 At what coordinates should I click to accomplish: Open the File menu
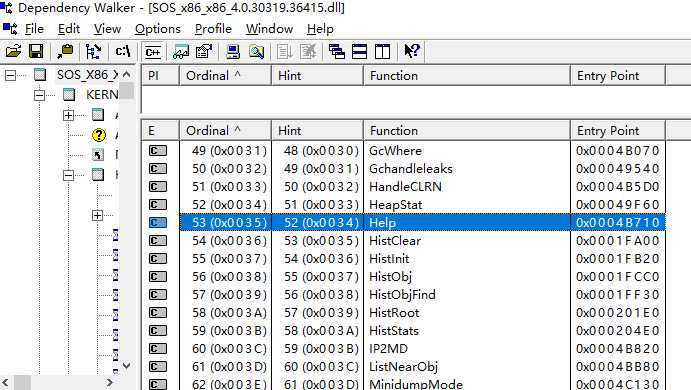(x=34, y=29)
